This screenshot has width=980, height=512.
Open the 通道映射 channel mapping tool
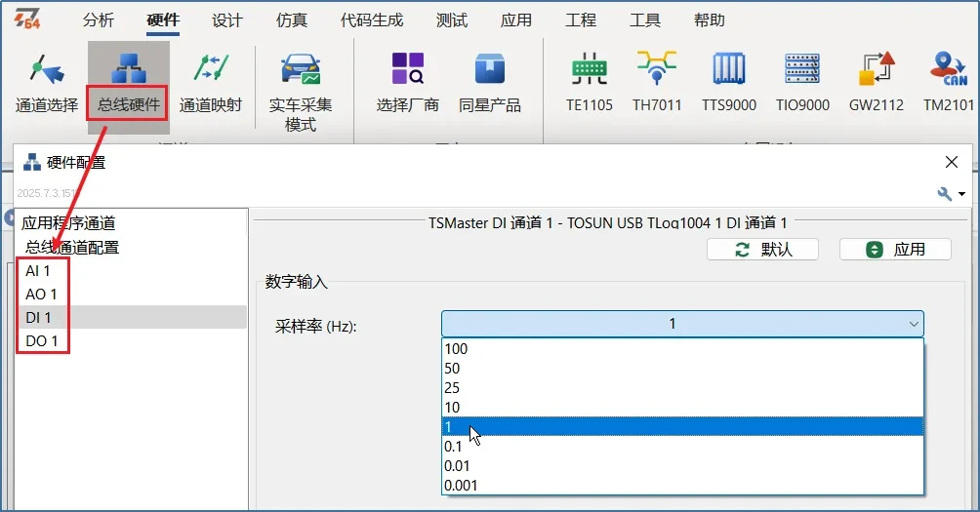click(211, 84)
